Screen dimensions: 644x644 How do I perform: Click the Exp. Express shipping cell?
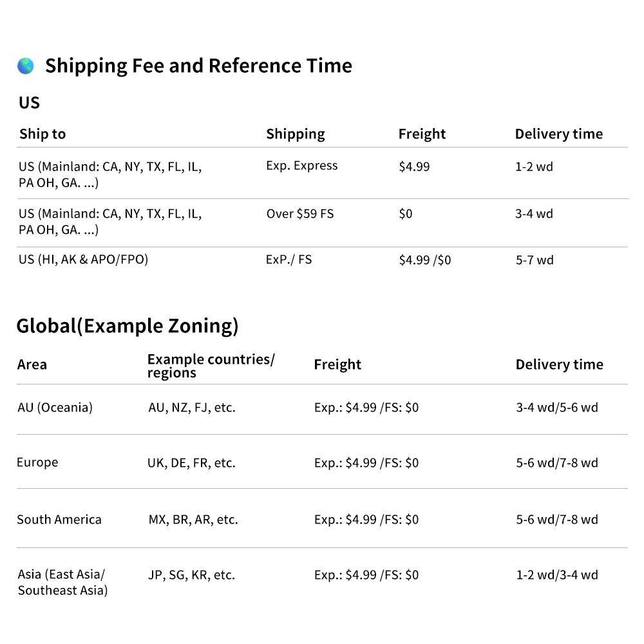coord(301,166)
